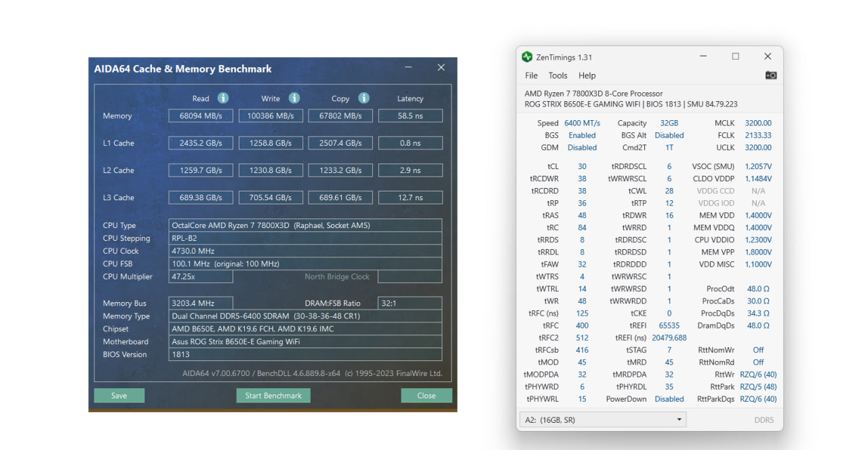Viewport: 868px width, 450px height.
Task: Select L3 Cache latency 12.7 ns
Action: pyautogui.click(x=410, y=198)
